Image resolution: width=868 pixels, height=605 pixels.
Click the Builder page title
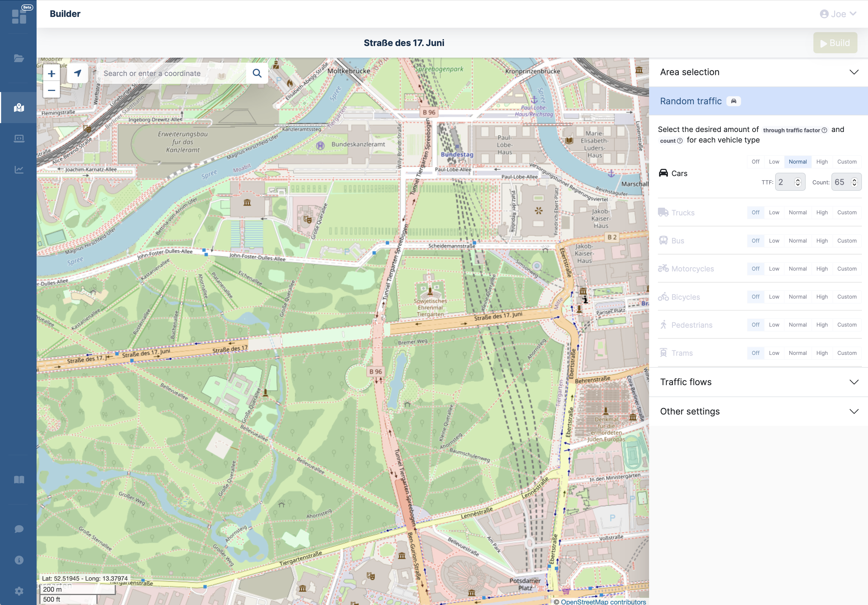tap(65, 14)
